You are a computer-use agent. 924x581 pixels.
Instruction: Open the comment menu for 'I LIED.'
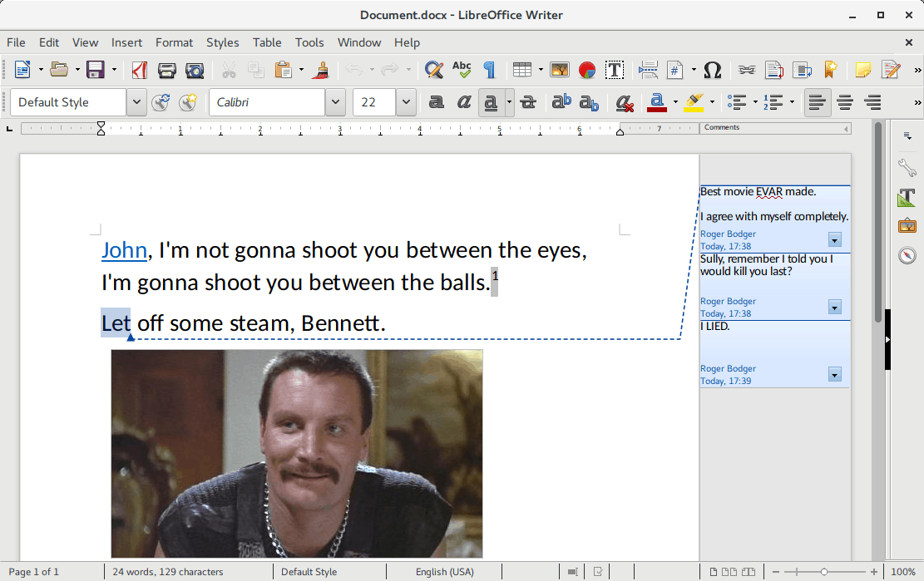pos(834,374)
